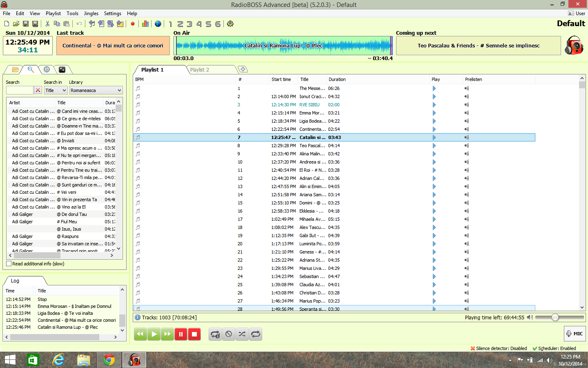The width and height of the screenshot is (588, 368).
Task: Toggle the repeat playlist button
Action: [256, 334]
